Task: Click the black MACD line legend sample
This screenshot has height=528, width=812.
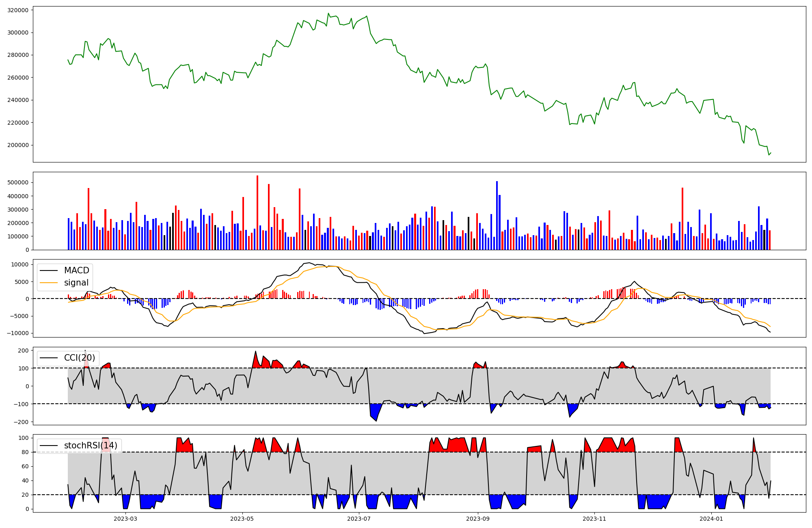Action: [x=50, y=270]
